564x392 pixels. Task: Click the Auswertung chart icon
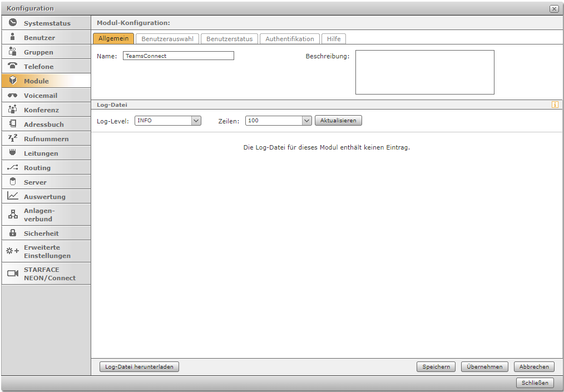click(x=13, y=196)
